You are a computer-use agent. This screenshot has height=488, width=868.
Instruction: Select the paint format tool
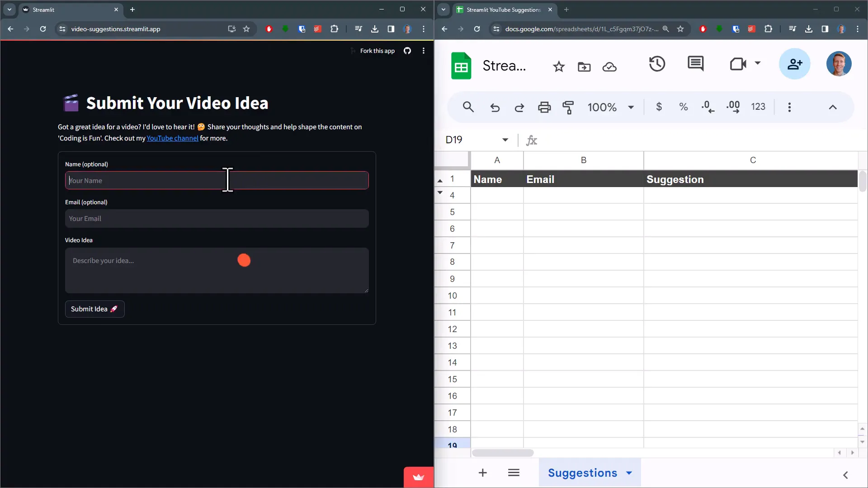click(x=568, y=107)
